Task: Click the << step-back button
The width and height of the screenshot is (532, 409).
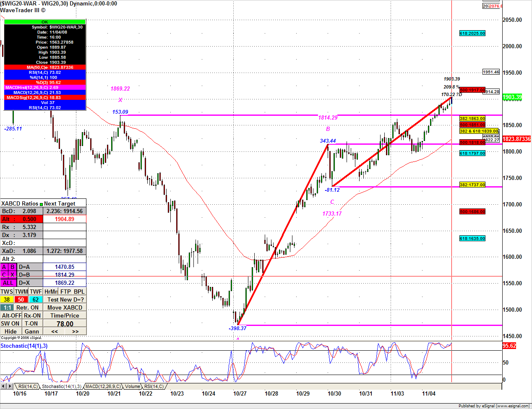Action: [x=55, y=331]
